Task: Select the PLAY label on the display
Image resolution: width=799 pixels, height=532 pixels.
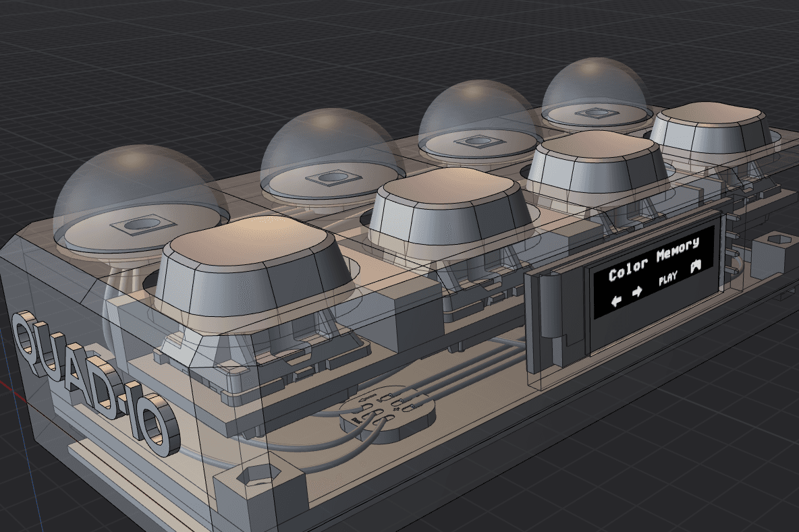Action: click(668, 279)
